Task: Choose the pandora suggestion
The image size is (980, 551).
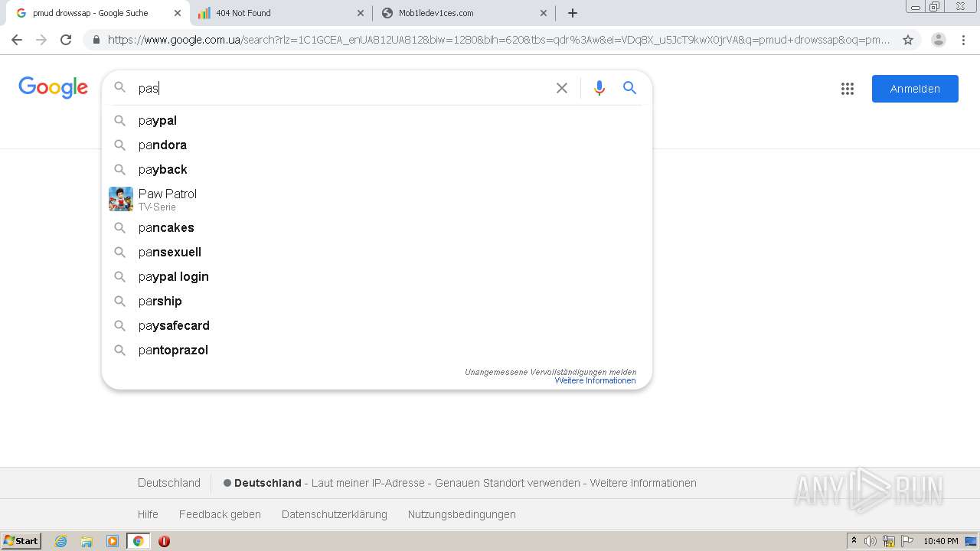Action: coord(377,145)
